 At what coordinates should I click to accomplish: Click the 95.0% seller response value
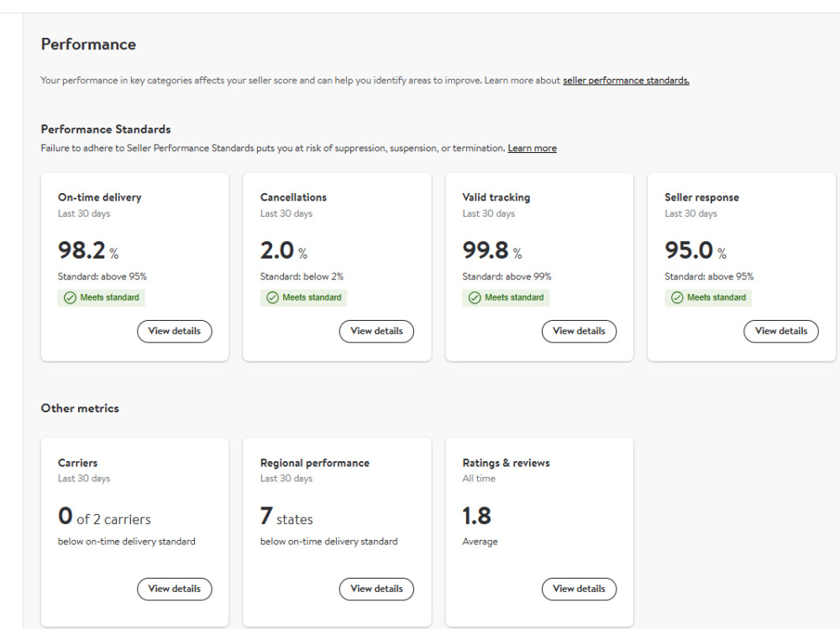[696, 251]
